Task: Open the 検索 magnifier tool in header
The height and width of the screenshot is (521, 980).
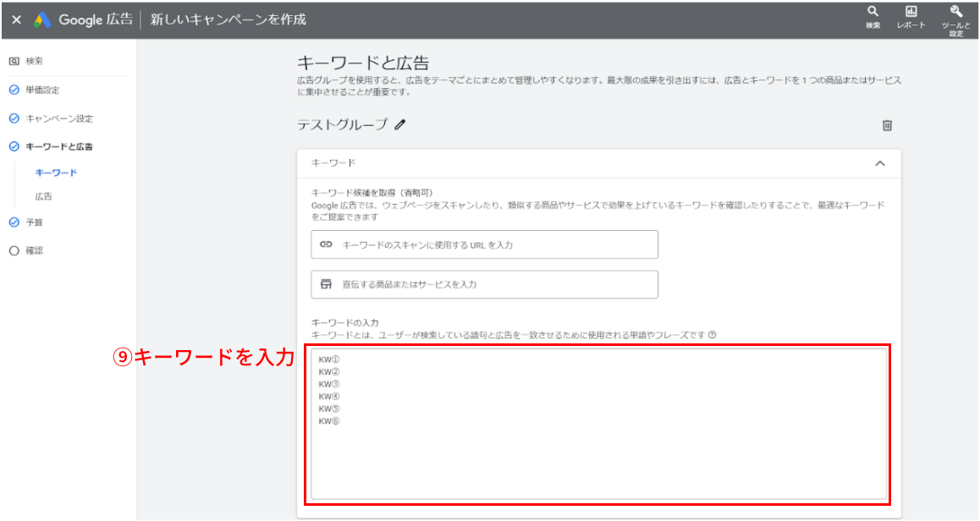Action: 873,17
